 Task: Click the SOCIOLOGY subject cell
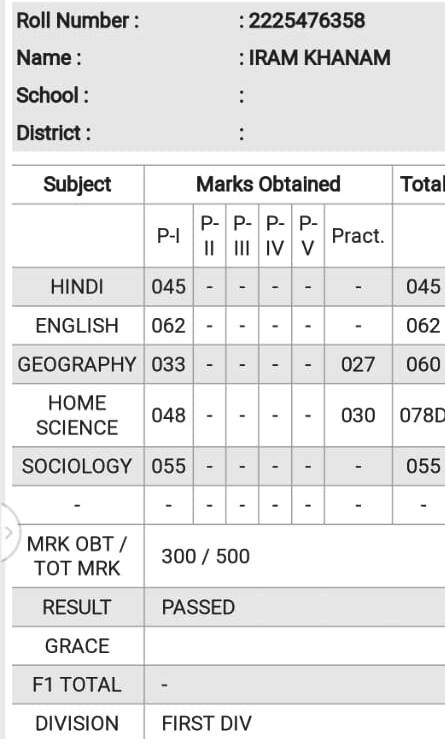tap(77, 466)
